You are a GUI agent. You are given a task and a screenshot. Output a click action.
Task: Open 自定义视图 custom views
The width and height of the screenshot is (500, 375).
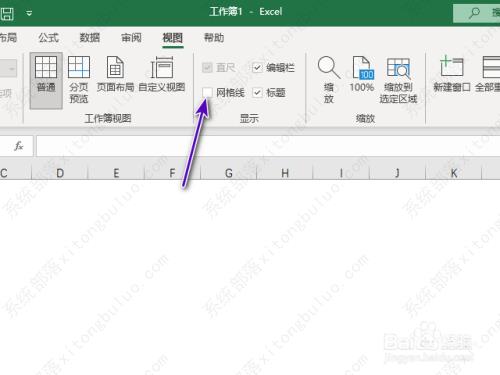(162, 74)
